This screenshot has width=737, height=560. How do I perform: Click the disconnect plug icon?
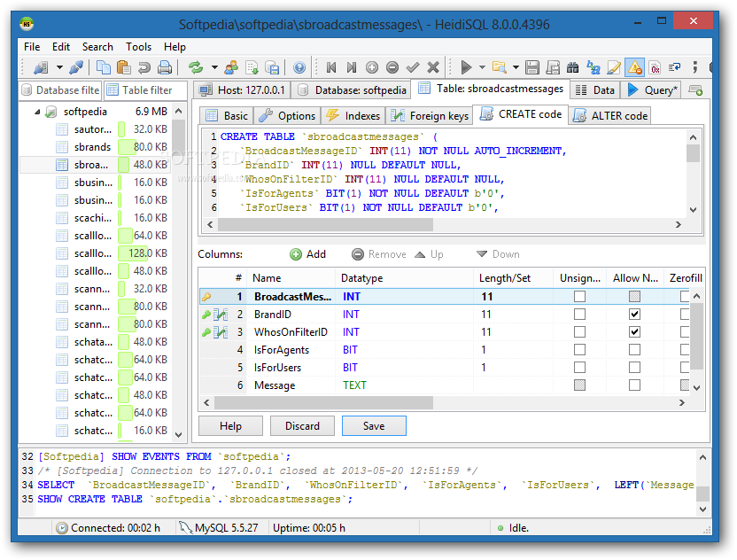tap(76, 67)
